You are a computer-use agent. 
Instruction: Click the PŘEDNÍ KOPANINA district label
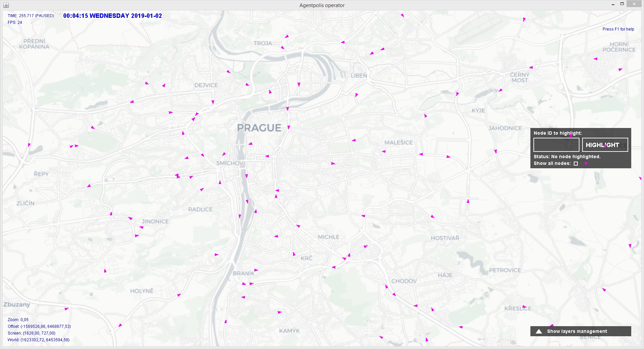[x=34, y=44]
